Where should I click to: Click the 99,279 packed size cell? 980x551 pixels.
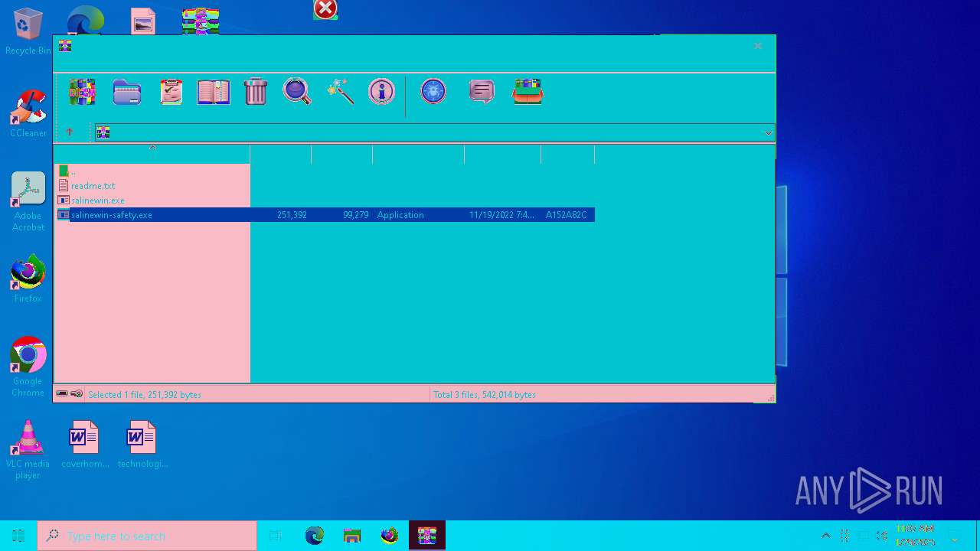click(356, 215)
